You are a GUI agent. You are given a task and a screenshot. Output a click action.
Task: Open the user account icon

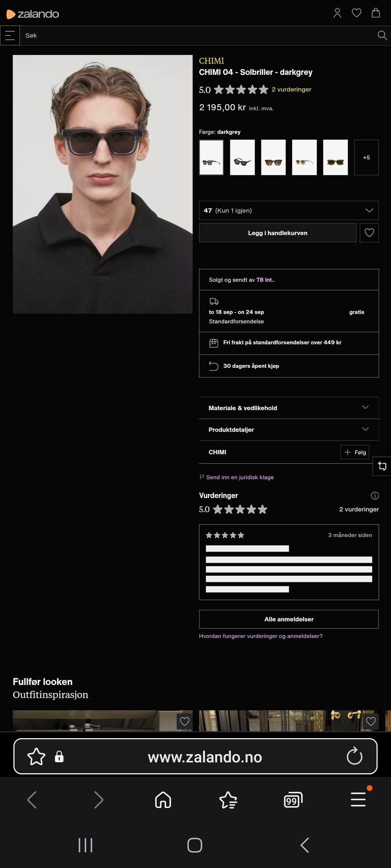click(x=337, y=13)
